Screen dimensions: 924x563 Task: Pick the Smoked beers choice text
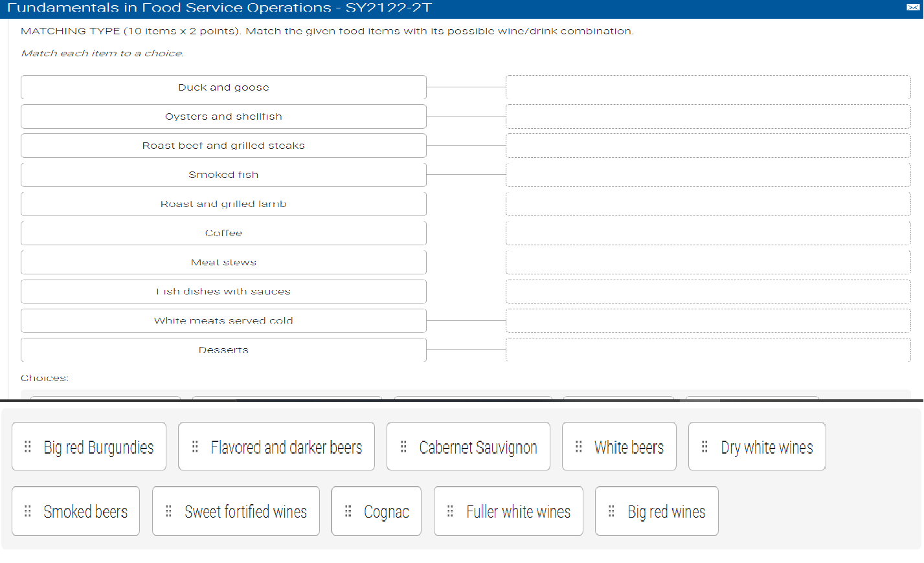tap(85, 512)
